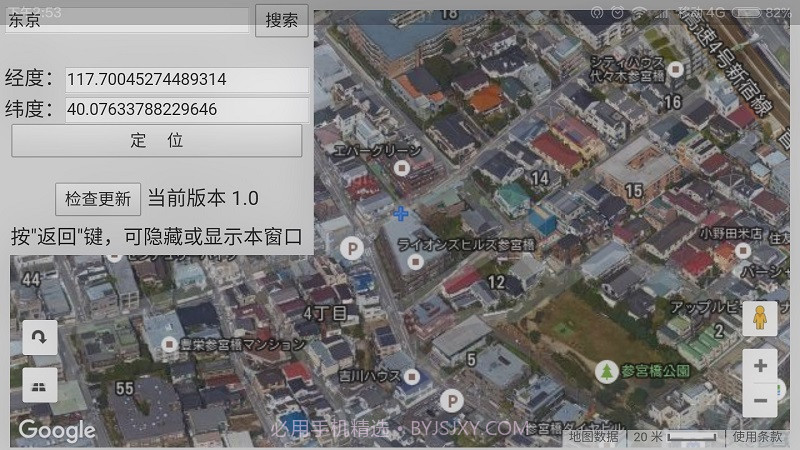Open the 使用条款 terms of use link

coord(757,436)
